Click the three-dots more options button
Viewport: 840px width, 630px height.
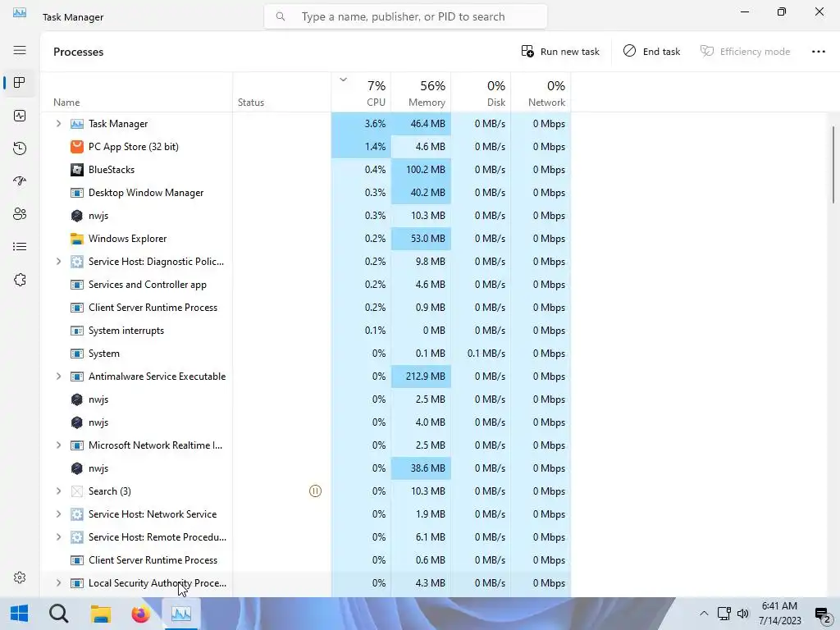[x=818, y=52]
